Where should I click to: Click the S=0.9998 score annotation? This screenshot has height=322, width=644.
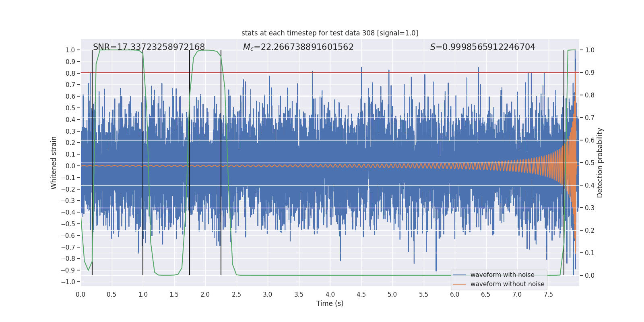483,47
